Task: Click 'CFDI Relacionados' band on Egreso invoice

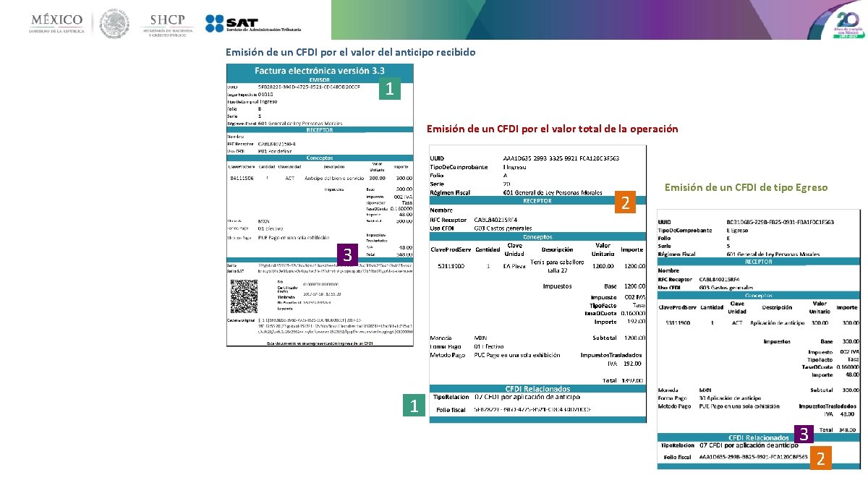Action: click(759, 437)
